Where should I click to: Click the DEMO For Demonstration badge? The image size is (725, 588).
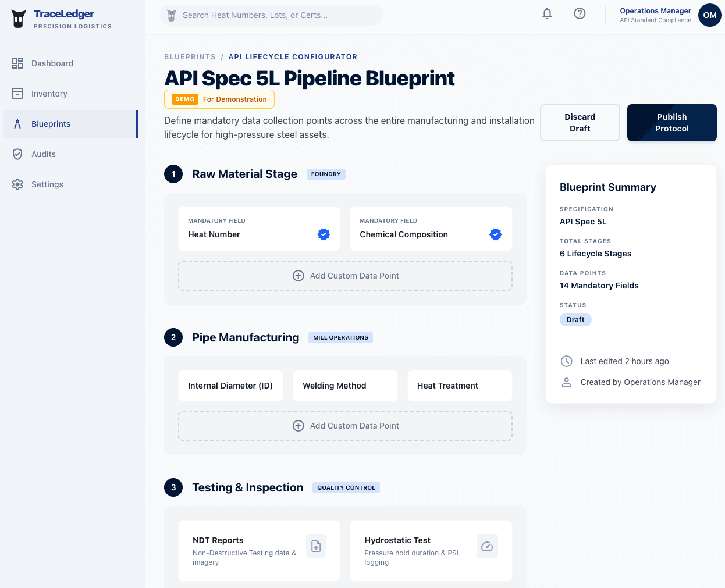219,99
